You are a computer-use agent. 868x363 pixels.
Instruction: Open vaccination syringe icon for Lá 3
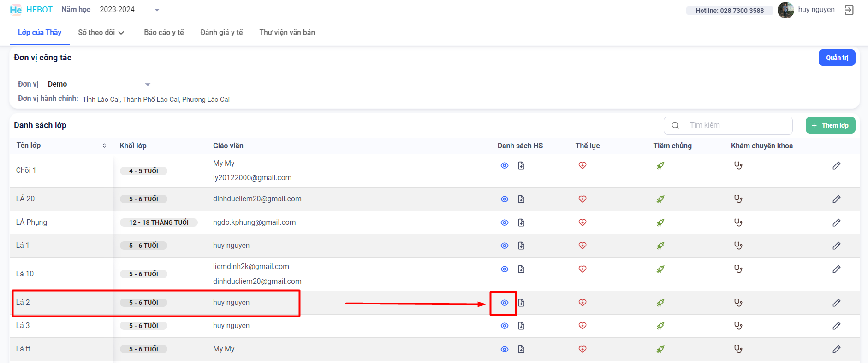pos(660,326)
